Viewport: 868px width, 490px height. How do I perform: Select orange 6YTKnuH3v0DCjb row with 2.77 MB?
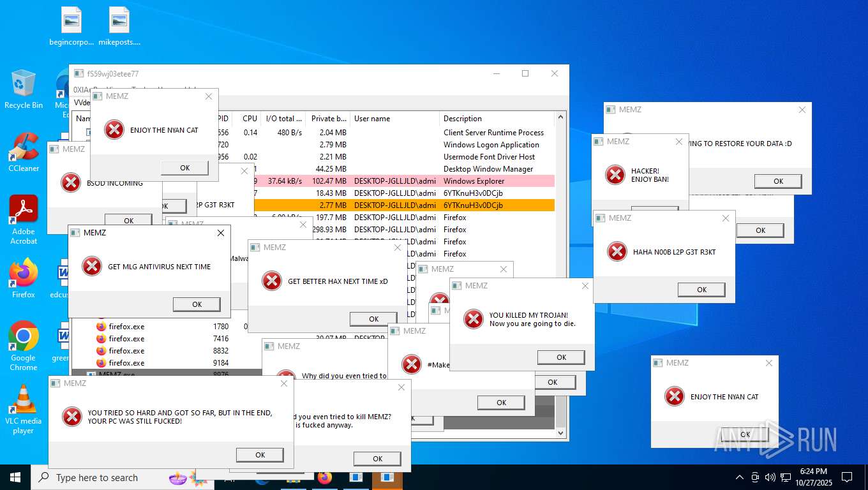point(404,205)
